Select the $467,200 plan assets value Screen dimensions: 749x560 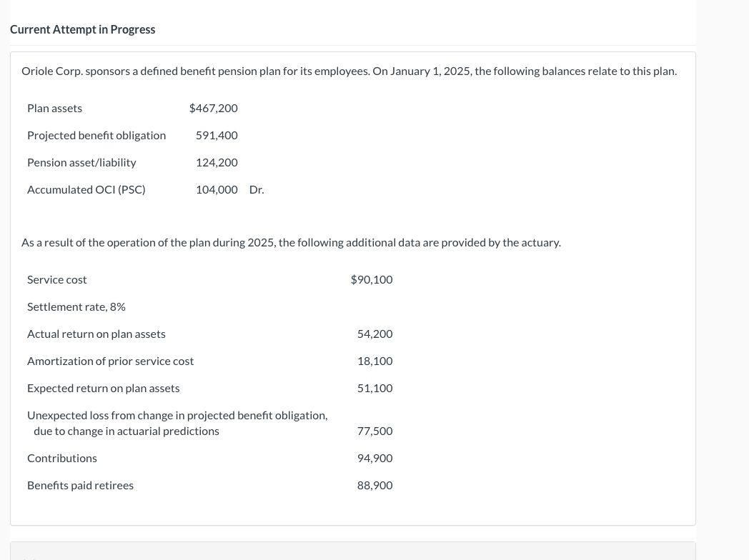tap(213, 108)
